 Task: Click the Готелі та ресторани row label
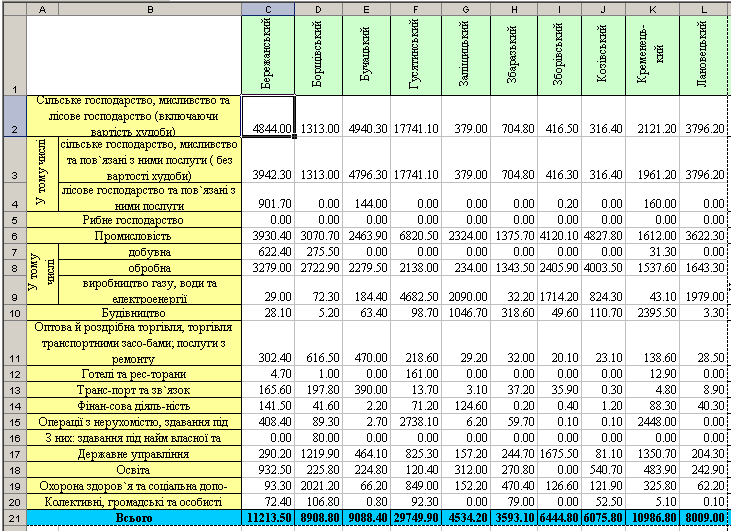pyautogui.click(x=134, y=374)
